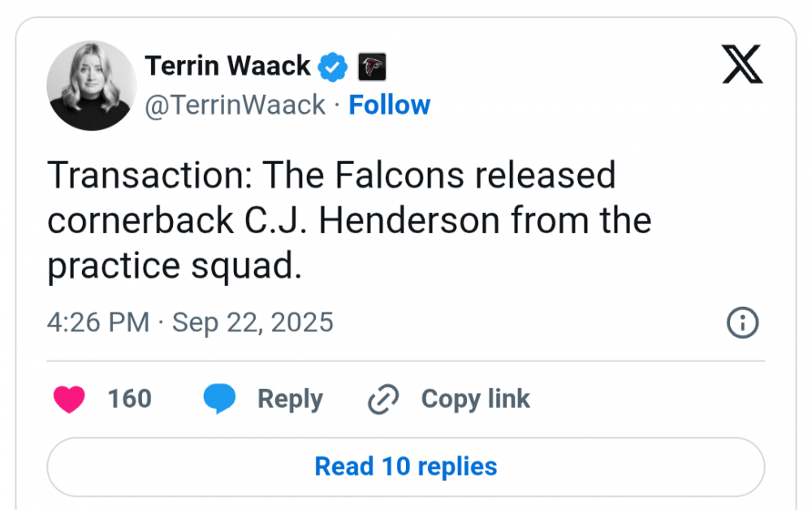Click the Sep 22, 2025 date
The height and width of the screenshot is (510, 812).
[253, 322]
